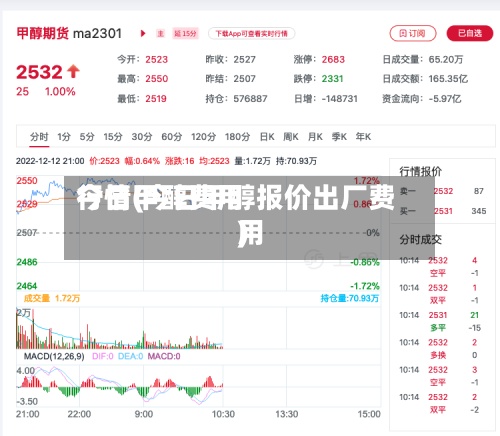Image resolution: width=500 pixels, height=436 pixels.
Task: Click the 甲醇期货 title text
Action: [43, 33]
